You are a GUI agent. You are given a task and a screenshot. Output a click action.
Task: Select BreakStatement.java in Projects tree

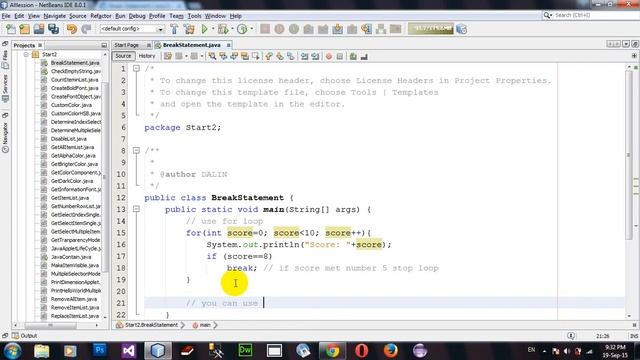coord(75,63)
